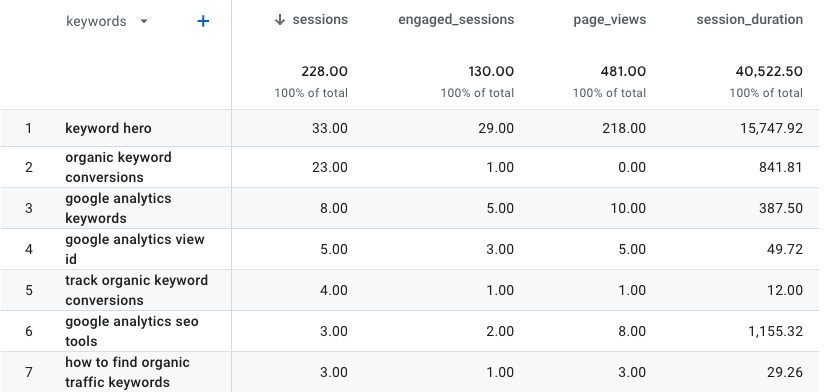Open the keywords dimension dropdown
Screen dimensions: 824x392
[107, 22]
